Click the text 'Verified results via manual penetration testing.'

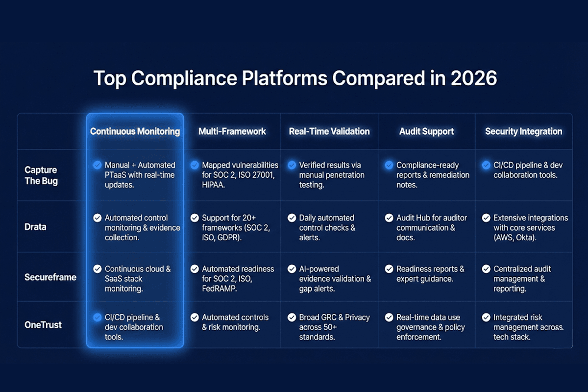coord(332,175)
